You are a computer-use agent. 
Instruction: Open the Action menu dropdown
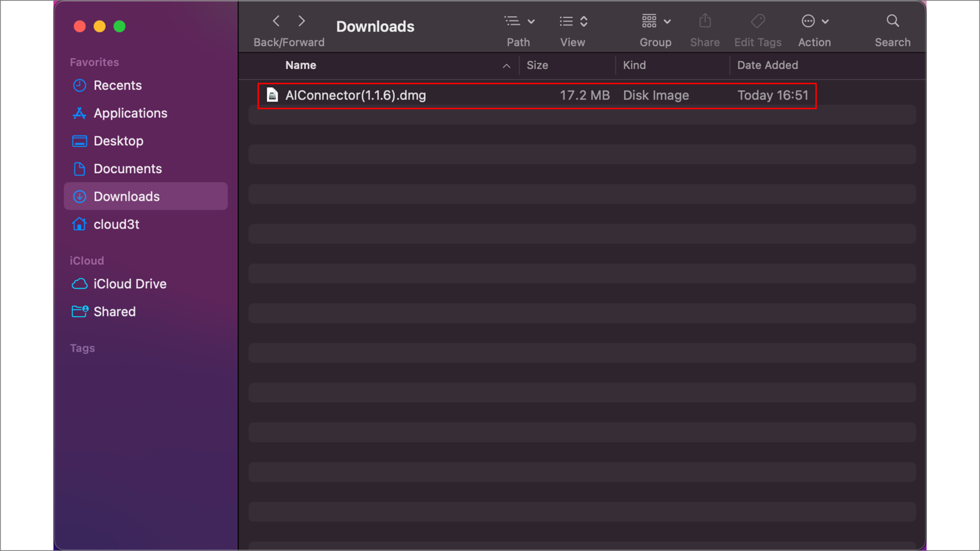(x=814, y=22)
